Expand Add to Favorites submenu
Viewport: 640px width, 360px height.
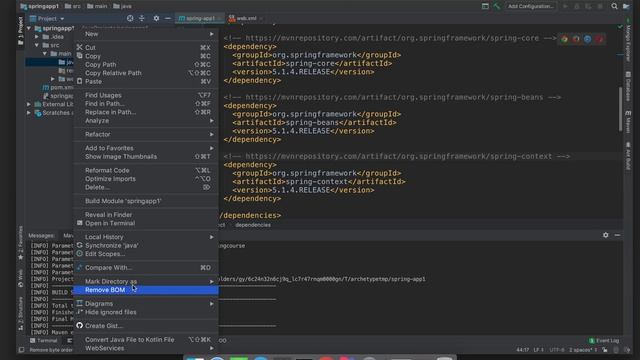(146, 148)
